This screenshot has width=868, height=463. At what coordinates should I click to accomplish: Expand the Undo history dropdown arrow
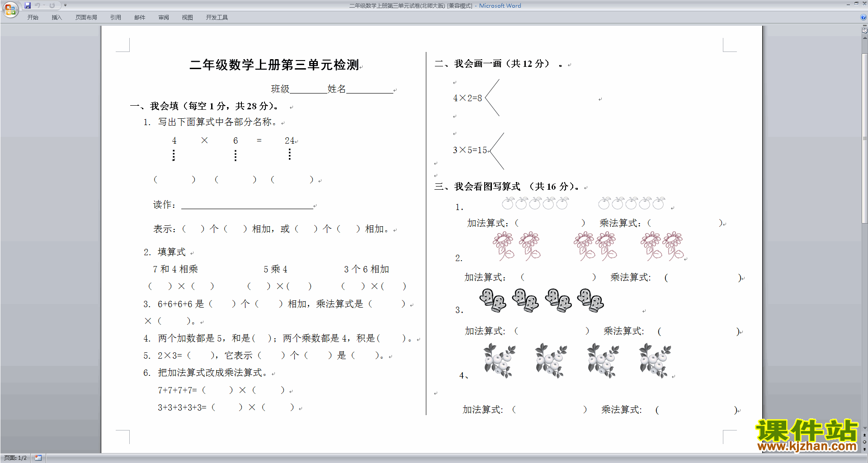pyautogui.click(x=44, y=5)
